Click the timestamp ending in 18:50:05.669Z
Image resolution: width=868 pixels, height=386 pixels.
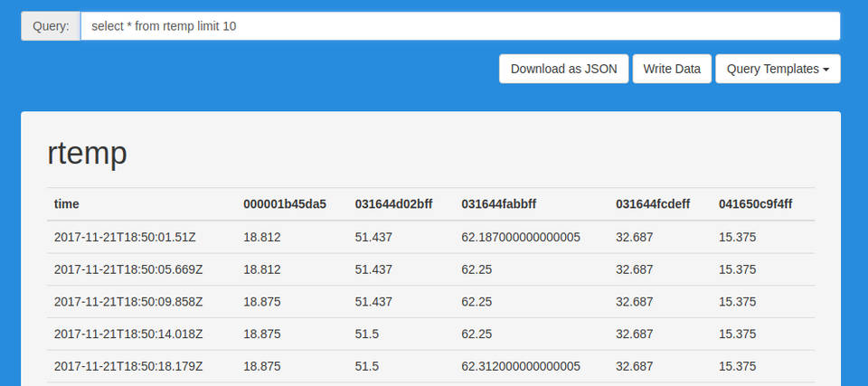pos(126,269)
